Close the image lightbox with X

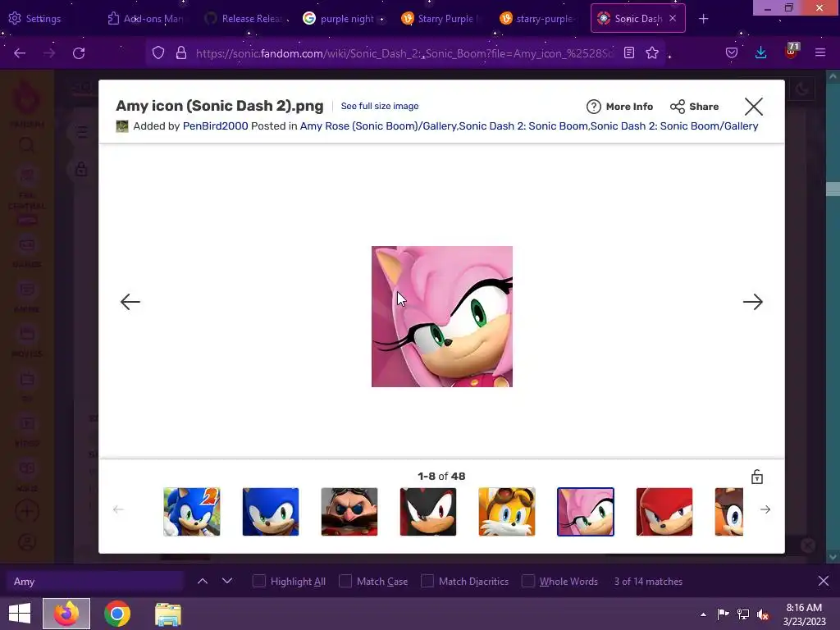click(x=754, y=107)
